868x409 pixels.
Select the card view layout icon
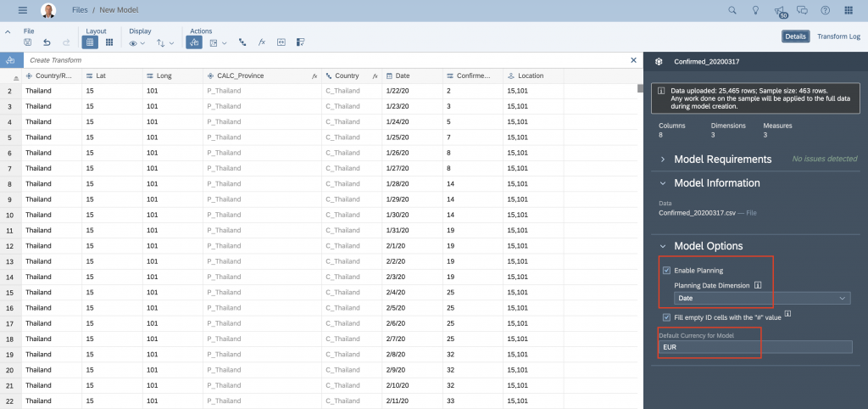point(109,42)
